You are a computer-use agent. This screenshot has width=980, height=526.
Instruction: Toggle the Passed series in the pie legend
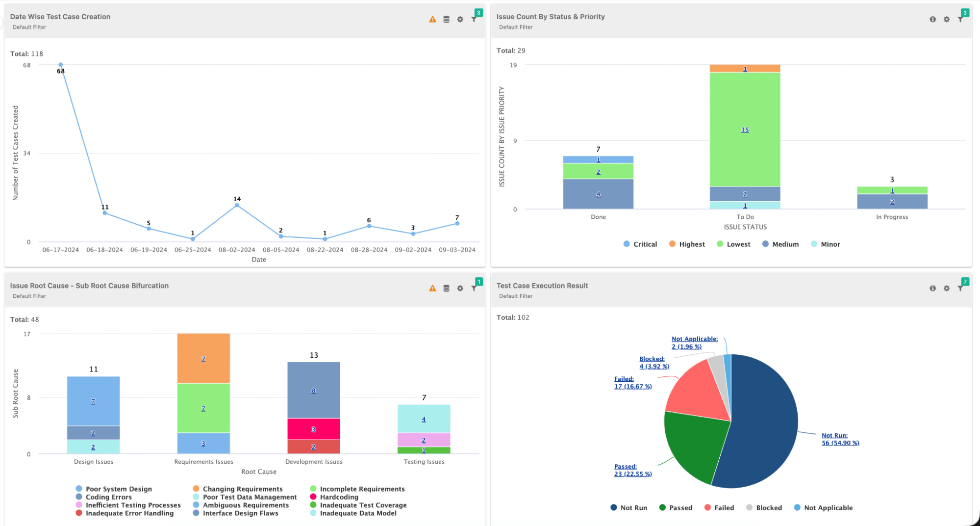tap(676, 507)
